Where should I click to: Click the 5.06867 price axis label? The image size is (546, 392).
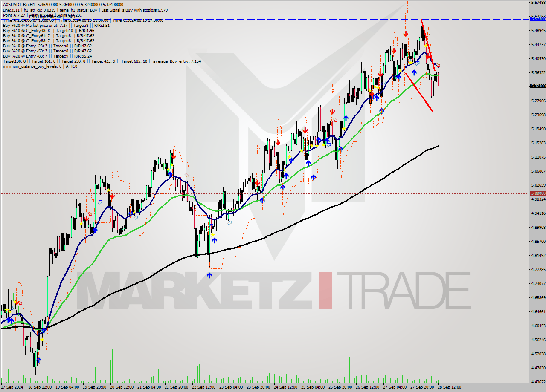coord(538,171)
